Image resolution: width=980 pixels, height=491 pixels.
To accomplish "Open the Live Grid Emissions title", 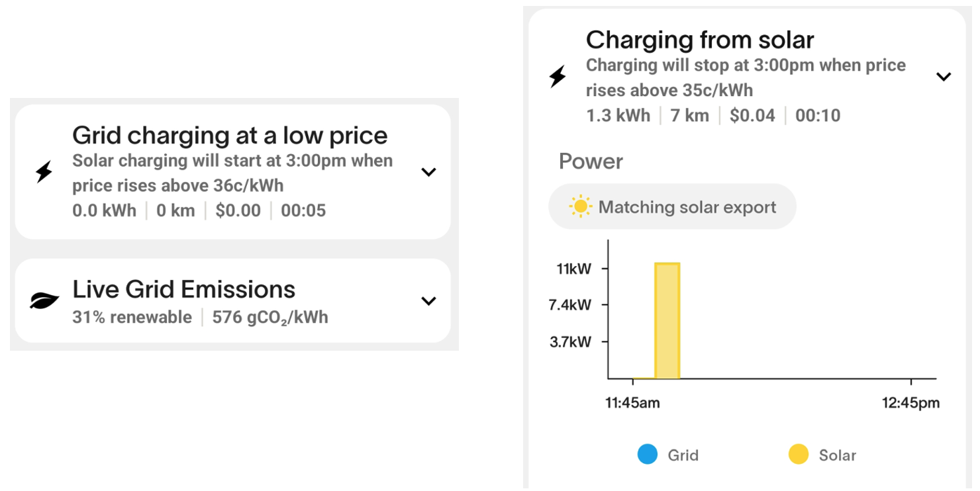I will 184,289.
